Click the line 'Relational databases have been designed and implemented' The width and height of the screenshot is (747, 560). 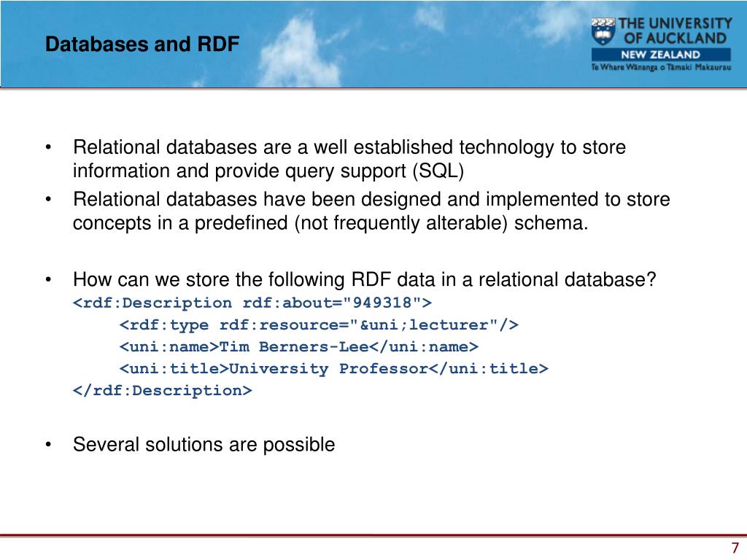coord(371,200)
